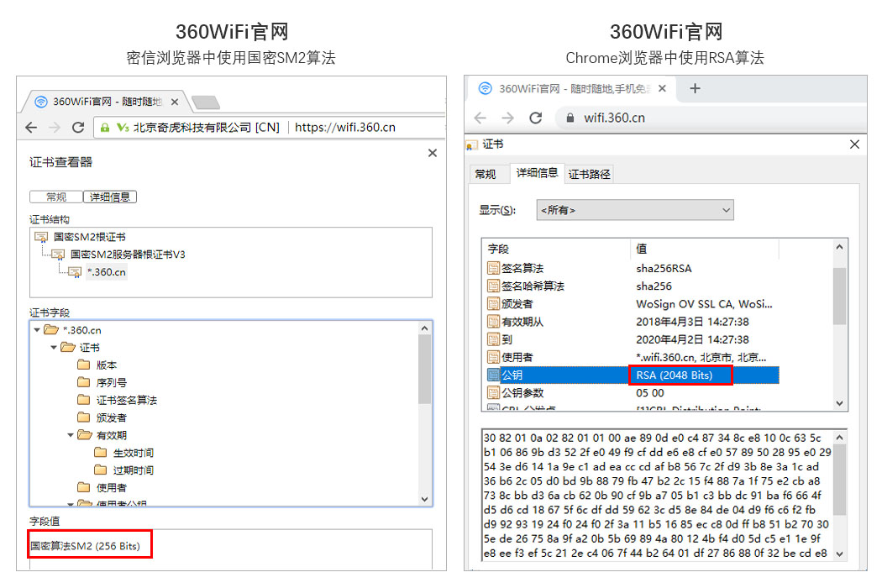882x588 pixels.
Task: Click hex dump scrollbar down arrow
Action: (839, 554)
